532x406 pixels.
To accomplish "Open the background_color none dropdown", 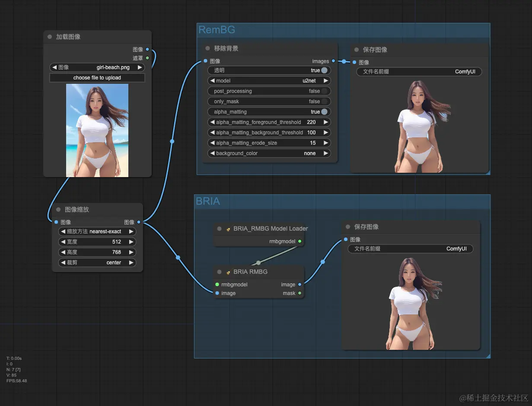I will pyautogui.click(x=269, y=153).
